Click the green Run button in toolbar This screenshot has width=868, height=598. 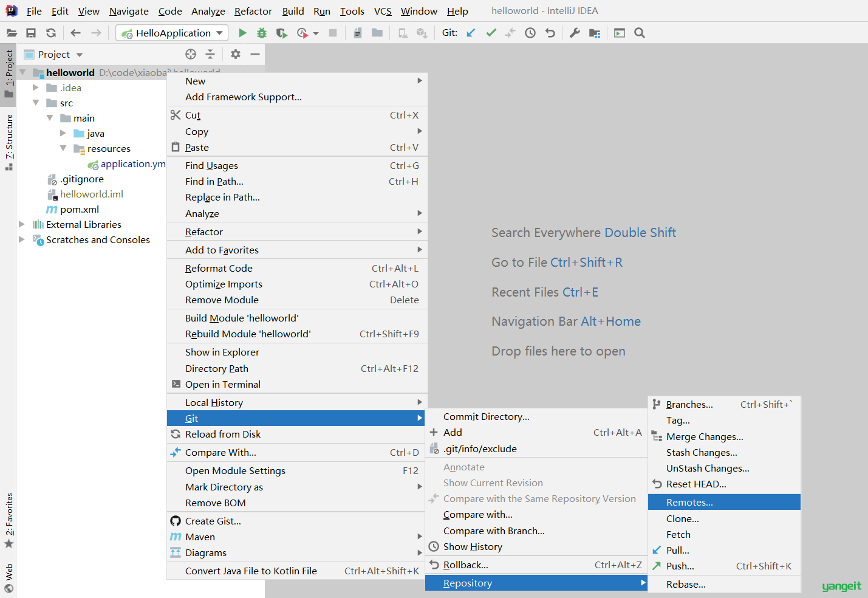[x=243, y=33]
